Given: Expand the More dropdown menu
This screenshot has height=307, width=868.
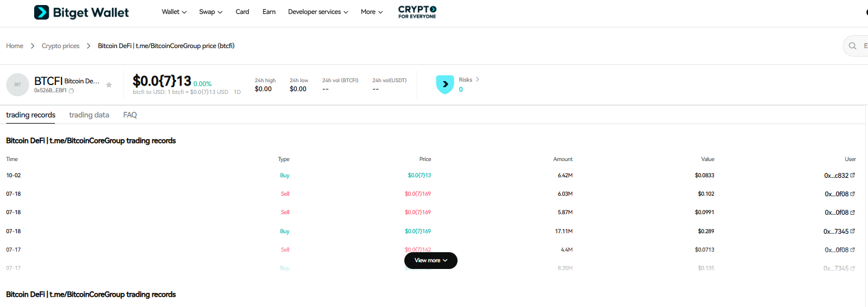Looking at the screenshot, I should 372,12.
